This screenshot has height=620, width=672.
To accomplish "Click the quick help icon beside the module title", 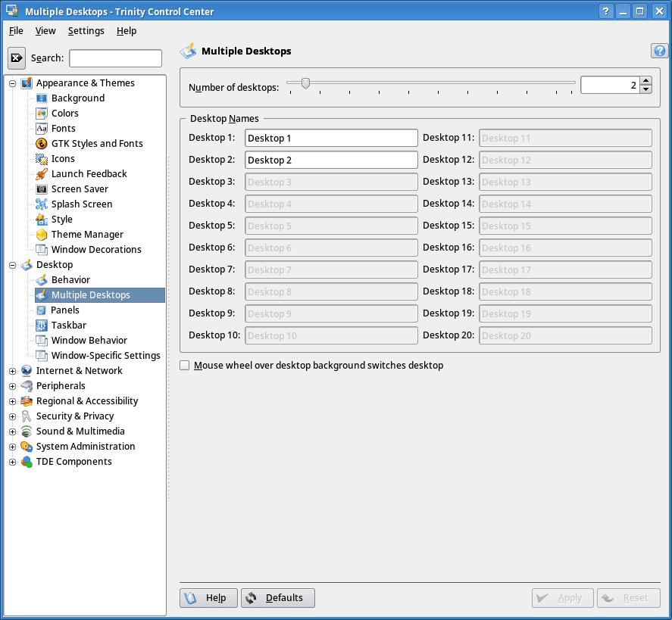I will tap(660, 51).
